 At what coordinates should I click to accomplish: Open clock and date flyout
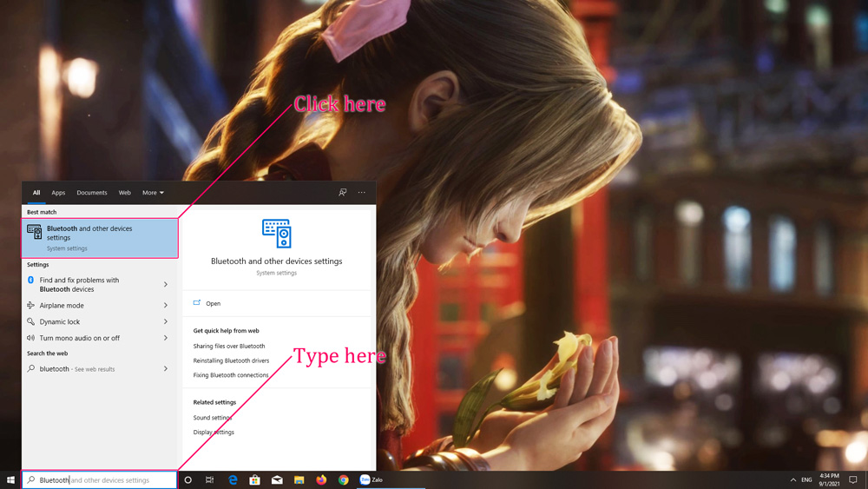tap(829, 479)
